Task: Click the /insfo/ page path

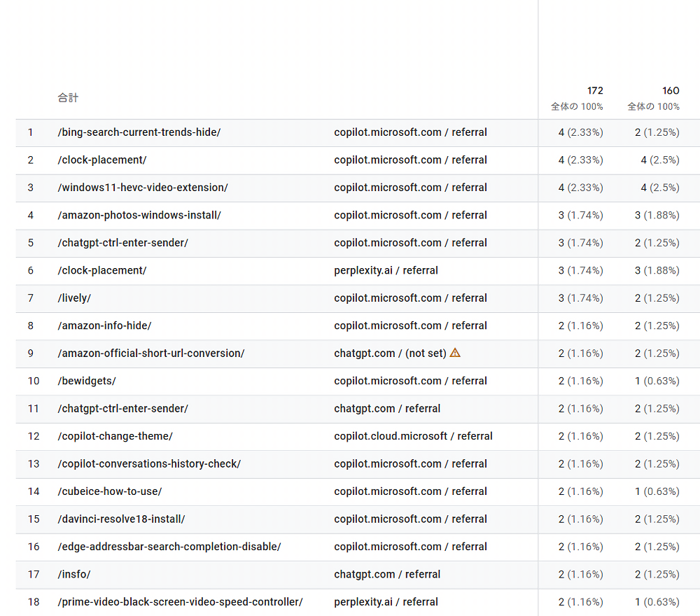Action: coord(74,575)
